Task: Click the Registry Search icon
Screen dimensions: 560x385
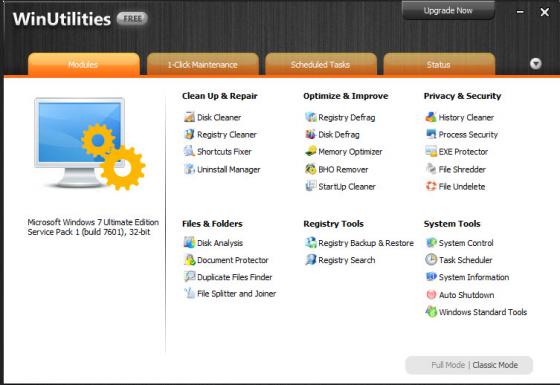Action: point(310,260)
